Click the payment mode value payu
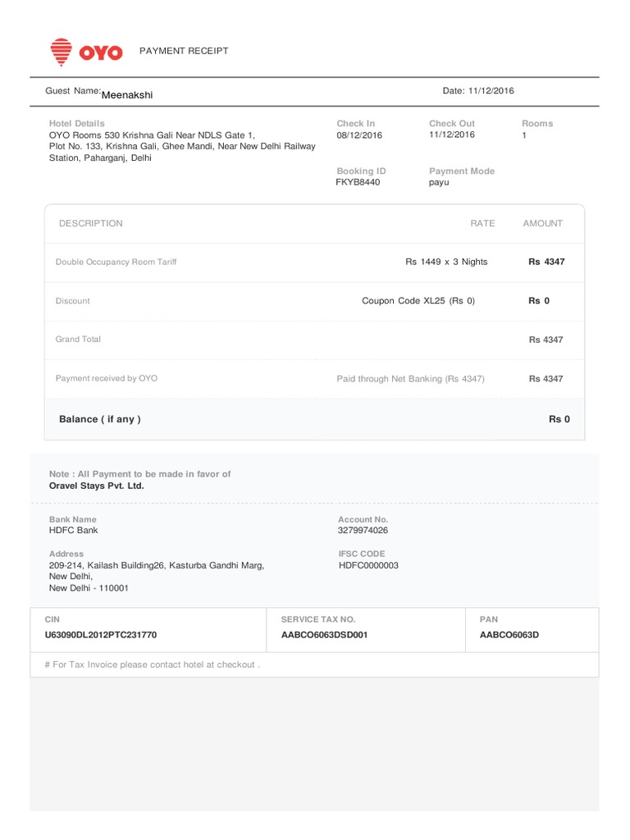Screen dimensions: 630x840 [x=439, y=182]
